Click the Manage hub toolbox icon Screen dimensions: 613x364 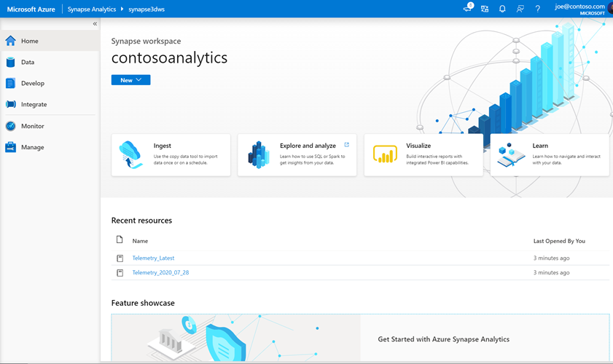click(x=10, y=147)
